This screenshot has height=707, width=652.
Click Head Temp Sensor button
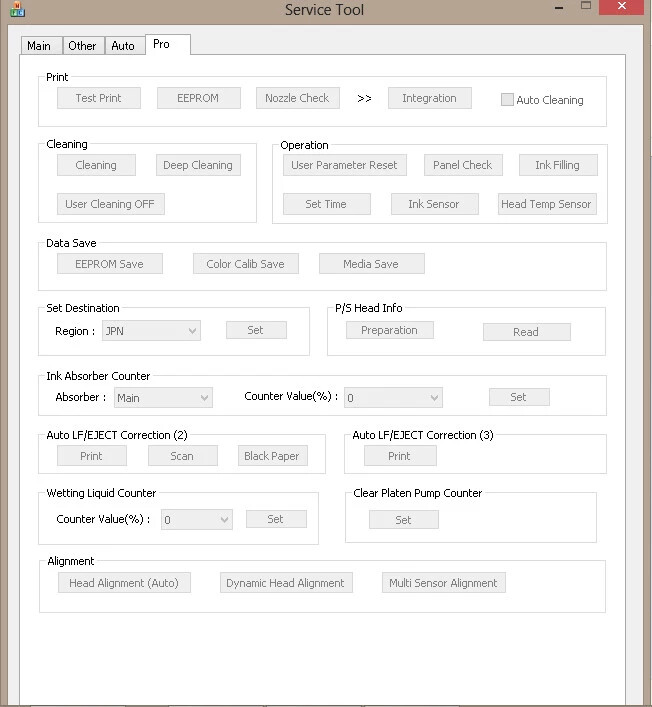click(x=547, y=204)
